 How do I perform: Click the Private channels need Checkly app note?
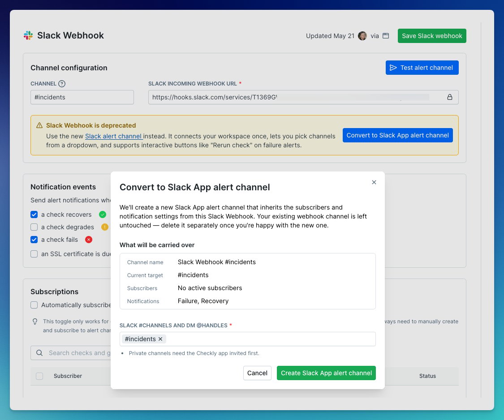[x=194, y=353]
